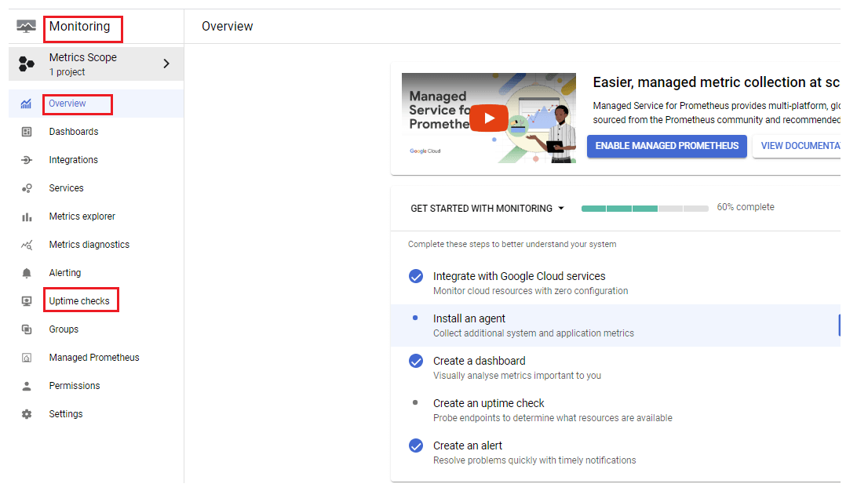The image size is (868, 491).
Task: Click the Dashboards grid icon
Action: pos(27,132)
